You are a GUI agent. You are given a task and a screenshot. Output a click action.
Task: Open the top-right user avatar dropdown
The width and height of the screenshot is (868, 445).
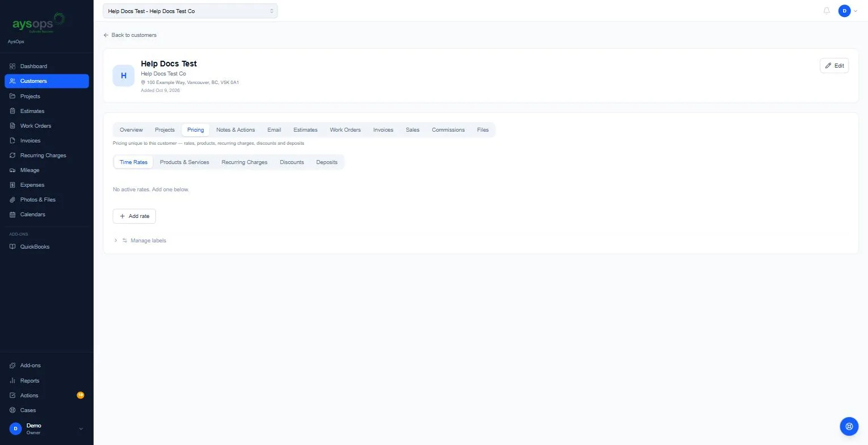click(x=848, y=11)
